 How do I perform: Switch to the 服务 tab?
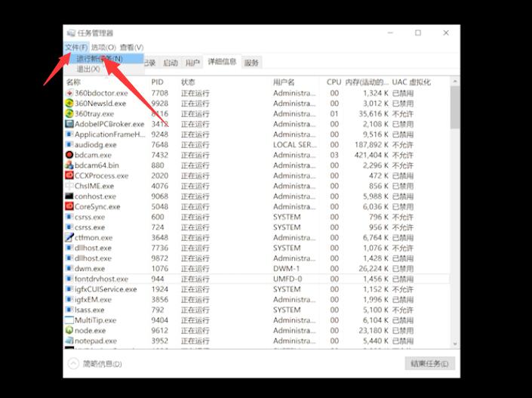[x=251, y=63]
